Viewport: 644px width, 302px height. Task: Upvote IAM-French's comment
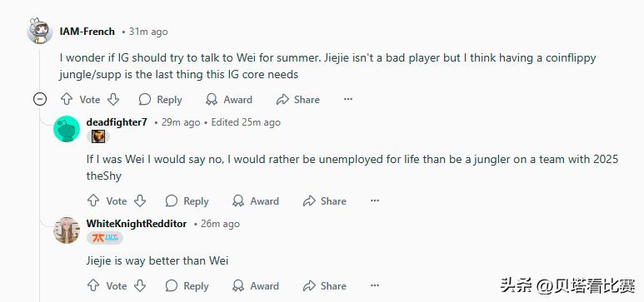click(66, 99)
